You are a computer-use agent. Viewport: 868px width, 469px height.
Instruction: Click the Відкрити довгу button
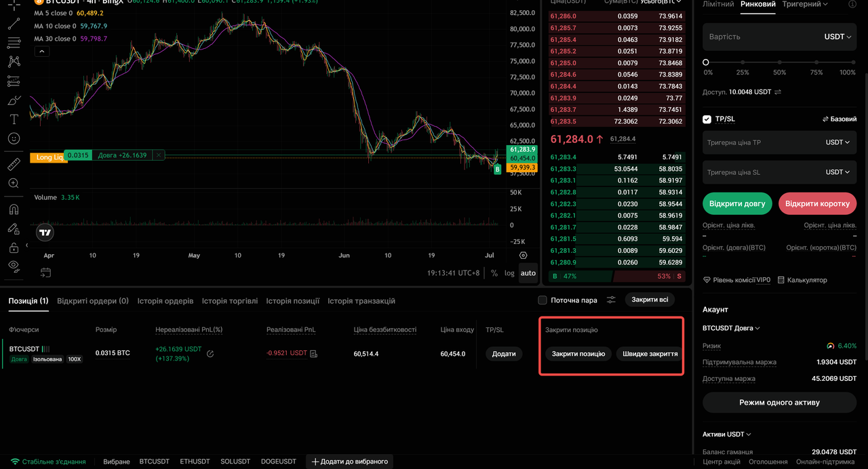[738, 203]
